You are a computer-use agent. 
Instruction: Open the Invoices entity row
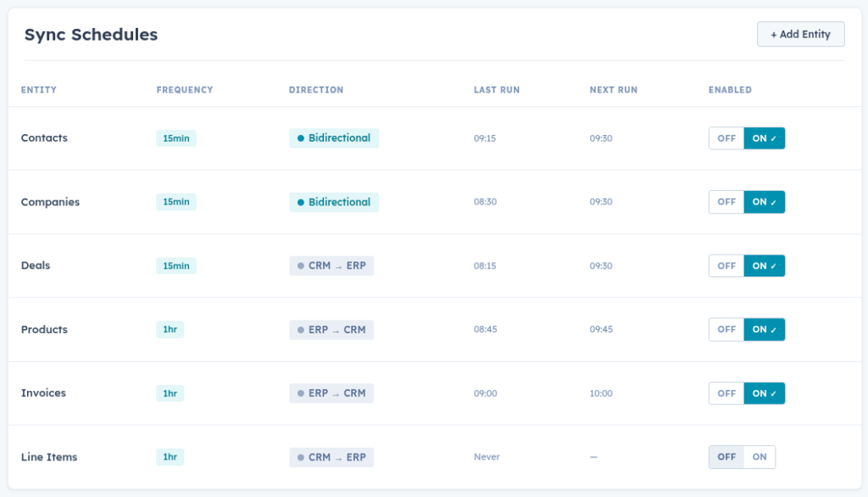(x=43, y=394)
